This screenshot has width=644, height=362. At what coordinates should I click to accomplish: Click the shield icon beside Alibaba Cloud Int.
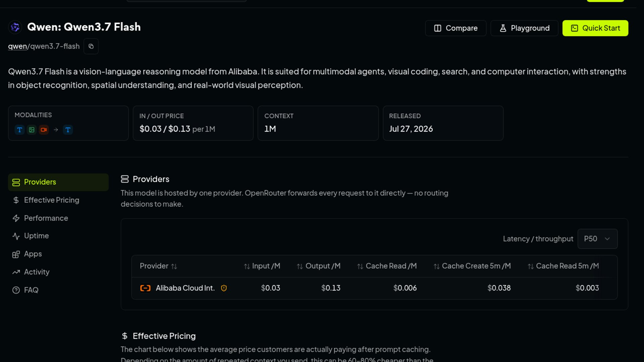pyautogui.click(x=224, y=288)
